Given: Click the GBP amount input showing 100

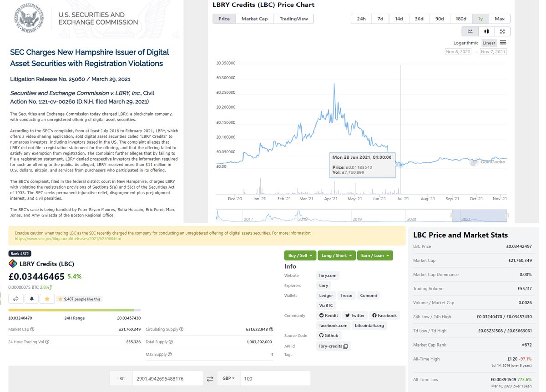Looking at the screenshot, I should point(275,378).
